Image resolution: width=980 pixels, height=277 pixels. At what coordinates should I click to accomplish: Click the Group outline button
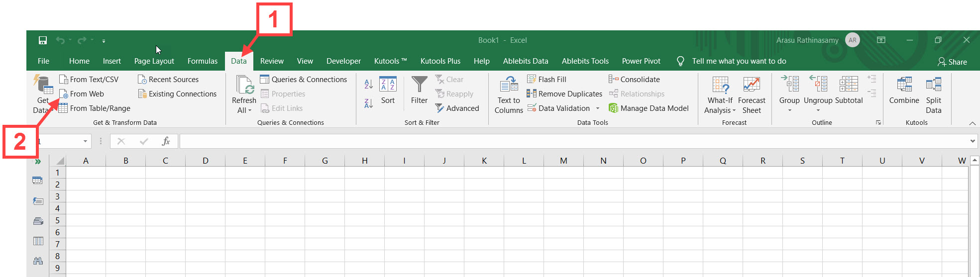(x=789, y=90)
